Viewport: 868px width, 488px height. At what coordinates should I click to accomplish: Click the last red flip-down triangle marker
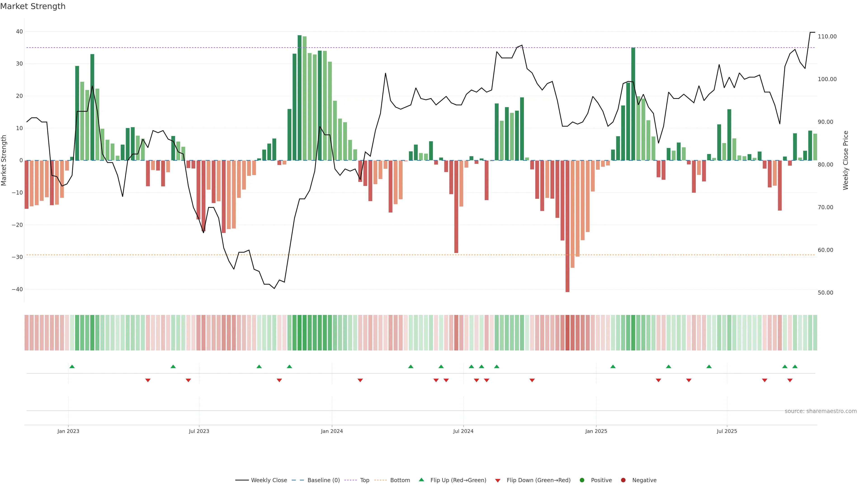point(790,380)
